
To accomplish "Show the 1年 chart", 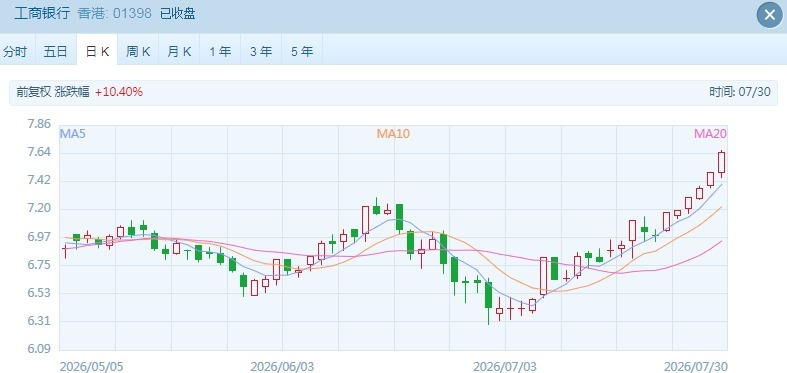I will (220, 51).
